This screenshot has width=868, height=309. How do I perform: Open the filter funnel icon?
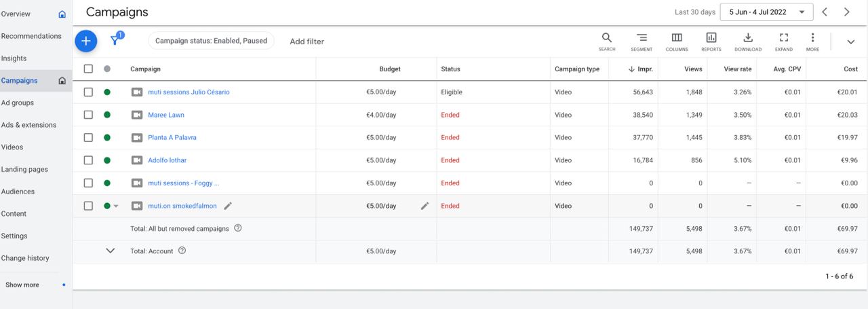(115, 41)
